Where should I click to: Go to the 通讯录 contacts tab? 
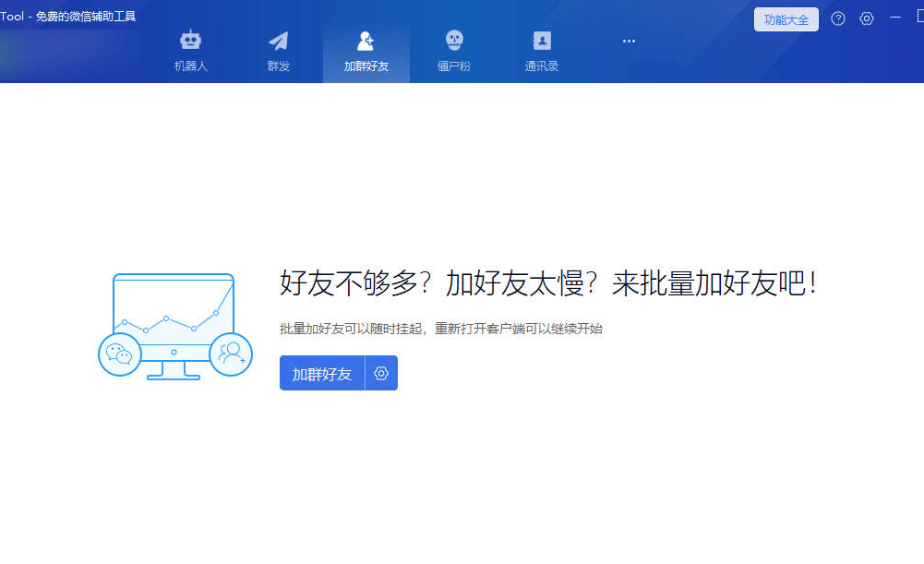pyautogui.click(x=542, y=52)
